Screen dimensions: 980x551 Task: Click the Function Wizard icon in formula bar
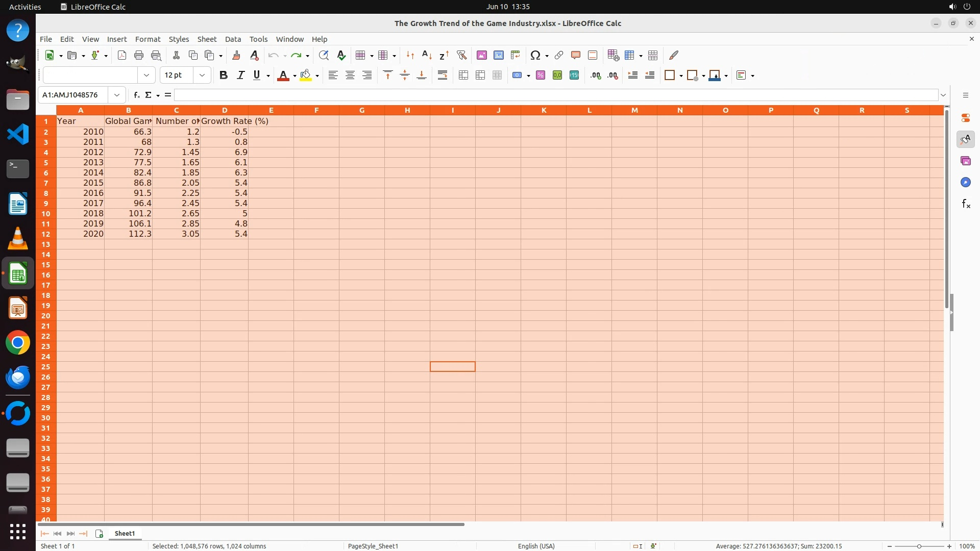[x=136, y=95]
